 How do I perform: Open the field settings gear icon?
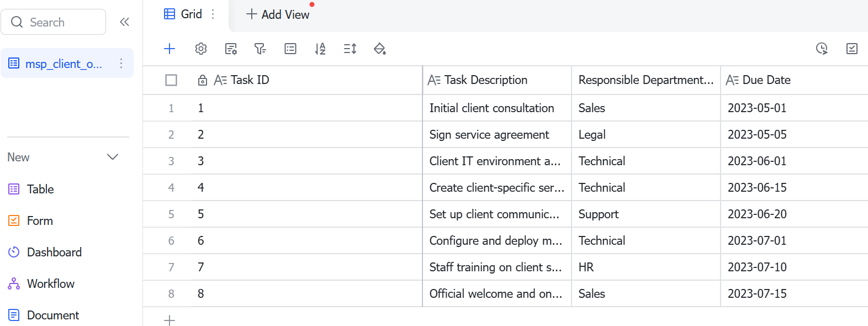point(201,49)
